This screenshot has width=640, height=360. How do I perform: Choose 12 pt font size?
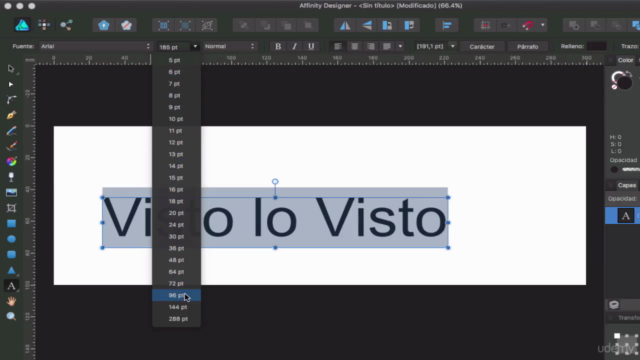point(176,142)
